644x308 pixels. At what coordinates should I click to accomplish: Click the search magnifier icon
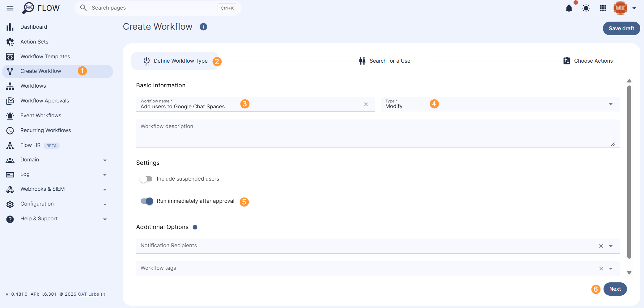click(83, 8)
